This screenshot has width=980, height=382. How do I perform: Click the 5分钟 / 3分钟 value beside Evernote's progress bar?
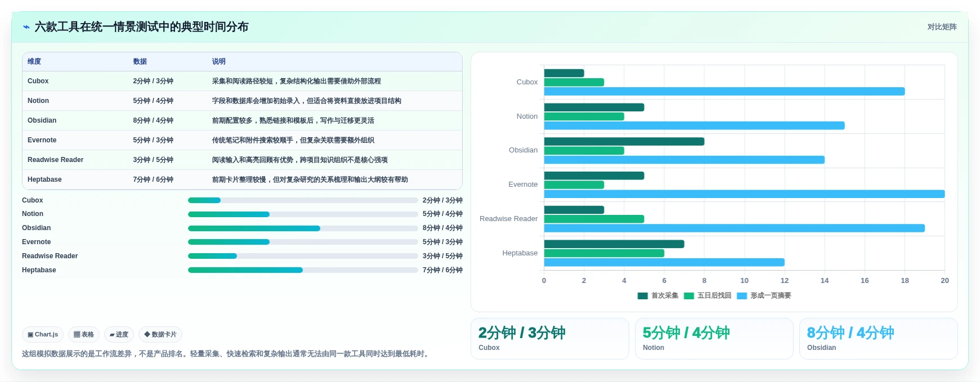pyautogui.click(x=442, y=242)
